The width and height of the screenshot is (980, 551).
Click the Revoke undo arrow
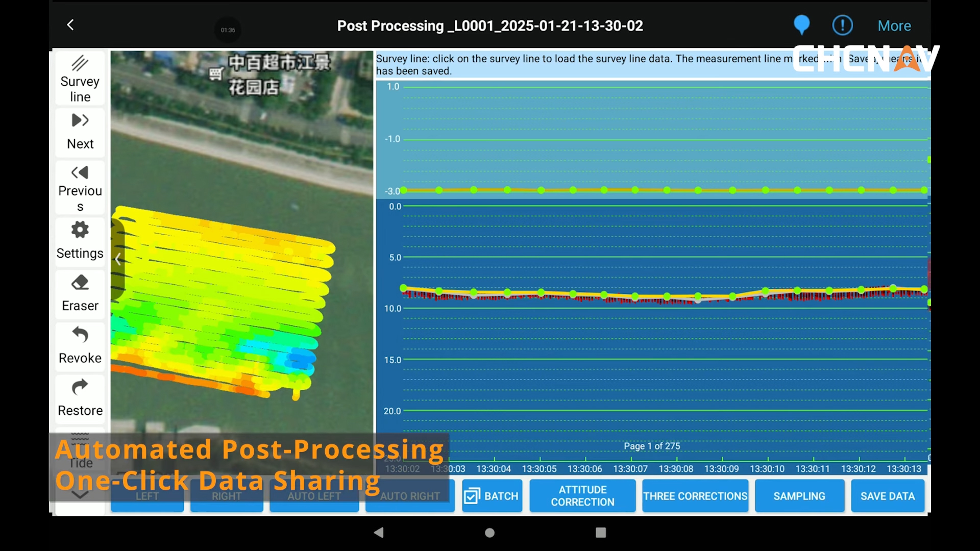tap(80, 345)
